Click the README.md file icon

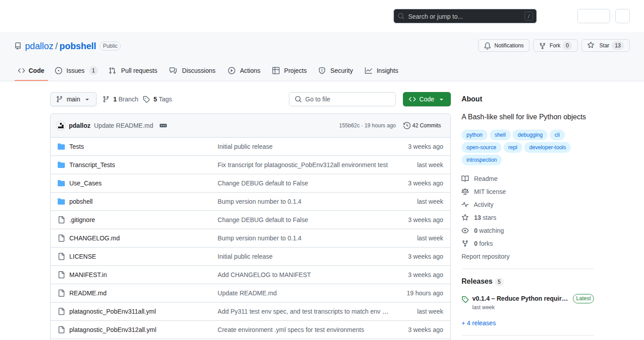(x=61, y=293)
